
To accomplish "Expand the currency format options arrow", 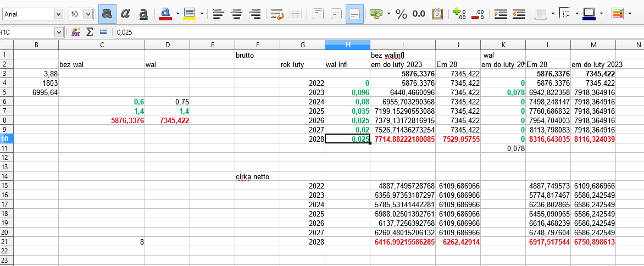I will [x=388, y=14].
